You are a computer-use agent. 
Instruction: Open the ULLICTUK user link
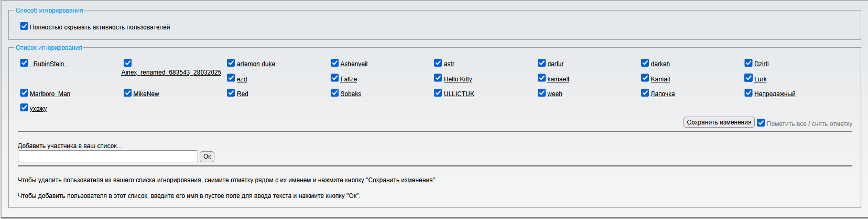click(x=459, y=94)
